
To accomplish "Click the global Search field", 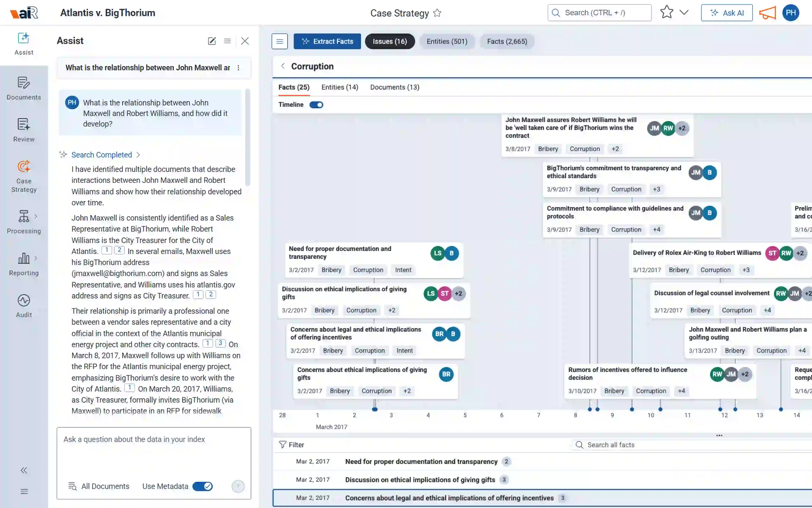I will pos(599,13).
